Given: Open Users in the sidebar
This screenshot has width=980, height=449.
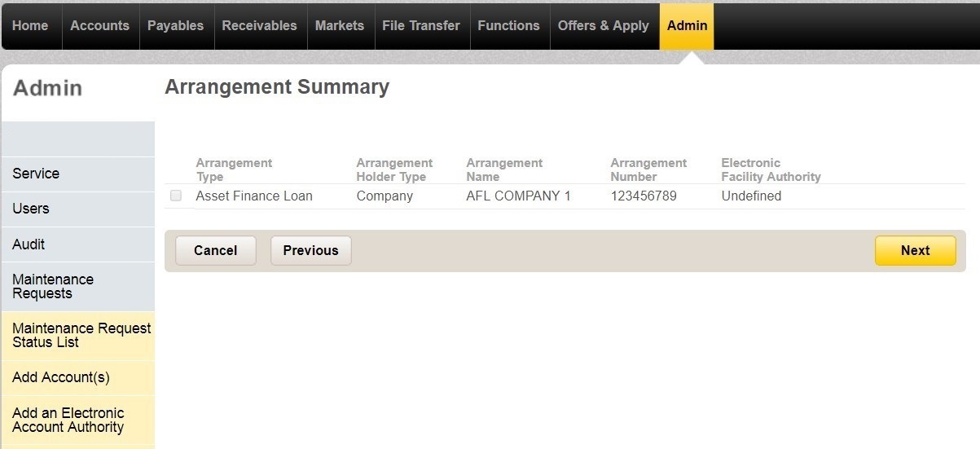Looking at the screenshot, I should point(77,209).
